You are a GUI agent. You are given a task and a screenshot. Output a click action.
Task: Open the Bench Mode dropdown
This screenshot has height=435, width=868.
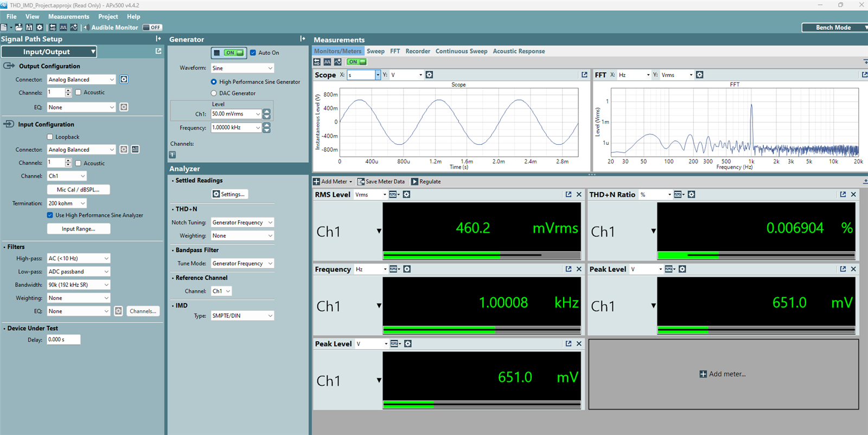835,27
